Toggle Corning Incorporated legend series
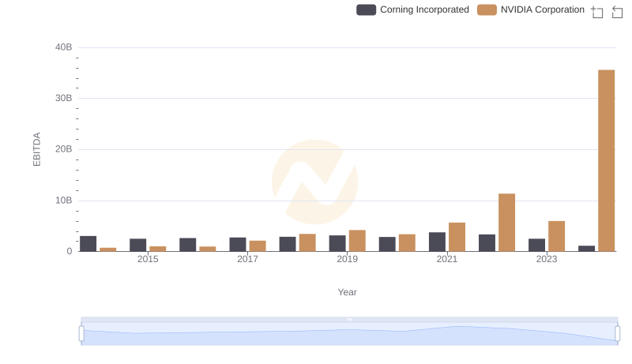Image resolution: width=632 pixels, height=364 pixels. click(412, 9)
